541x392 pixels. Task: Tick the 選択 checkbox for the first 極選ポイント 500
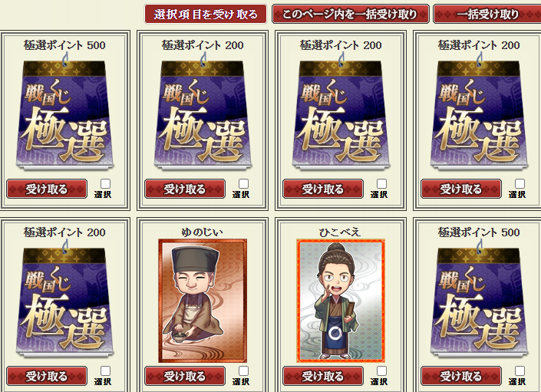point(106,183)
